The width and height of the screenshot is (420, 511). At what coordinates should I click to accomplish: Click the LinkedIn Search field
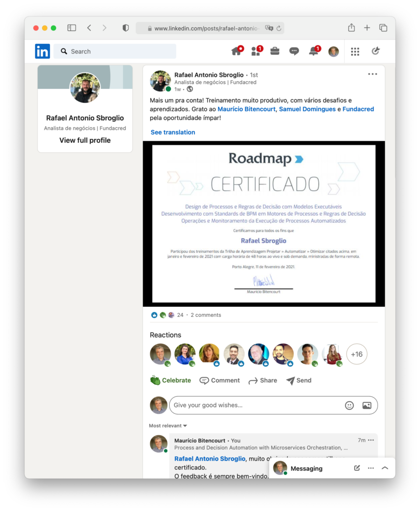115,51
